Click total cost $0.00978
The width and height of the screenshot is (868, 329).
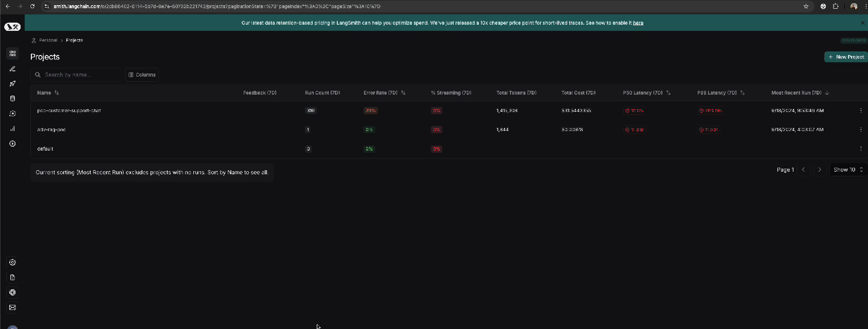point(572,130)
